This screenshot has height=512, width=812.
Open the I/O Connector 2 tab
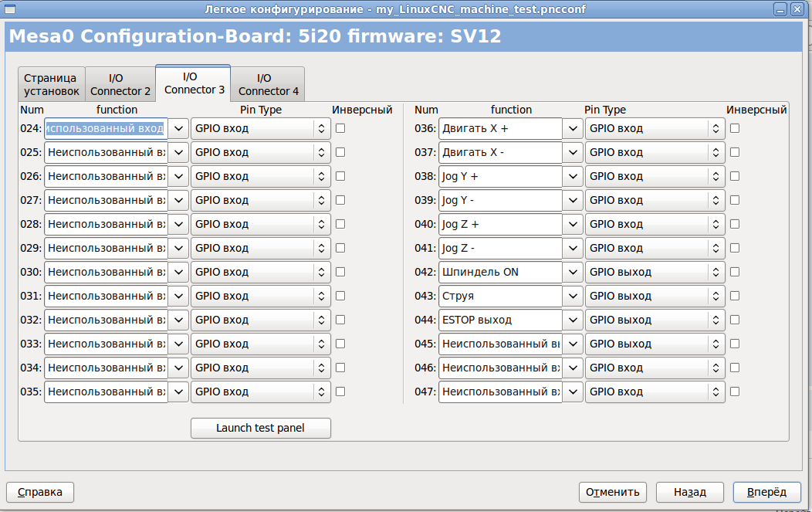click(120, 84)
